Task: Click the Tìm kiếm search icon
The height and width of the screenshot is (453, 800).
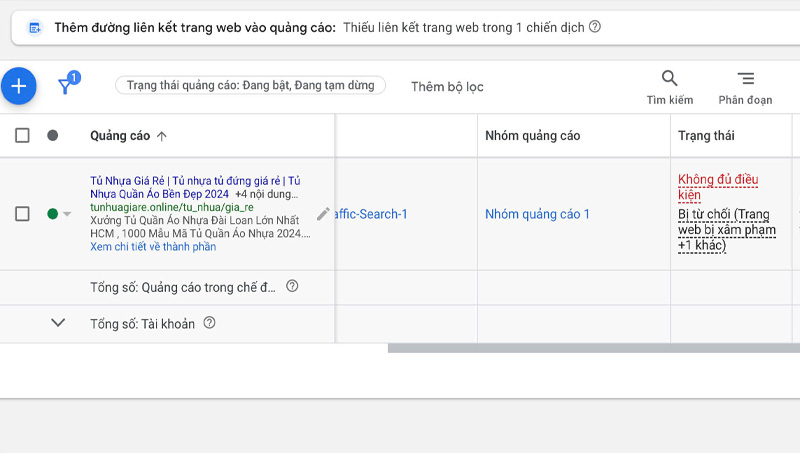Action: 669,79
